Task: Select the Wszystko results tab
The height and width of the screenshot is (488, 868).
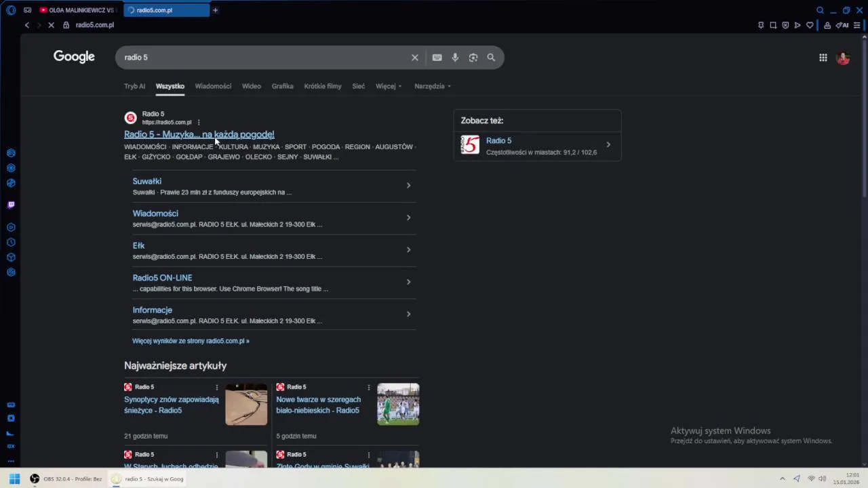Action: 170,86
